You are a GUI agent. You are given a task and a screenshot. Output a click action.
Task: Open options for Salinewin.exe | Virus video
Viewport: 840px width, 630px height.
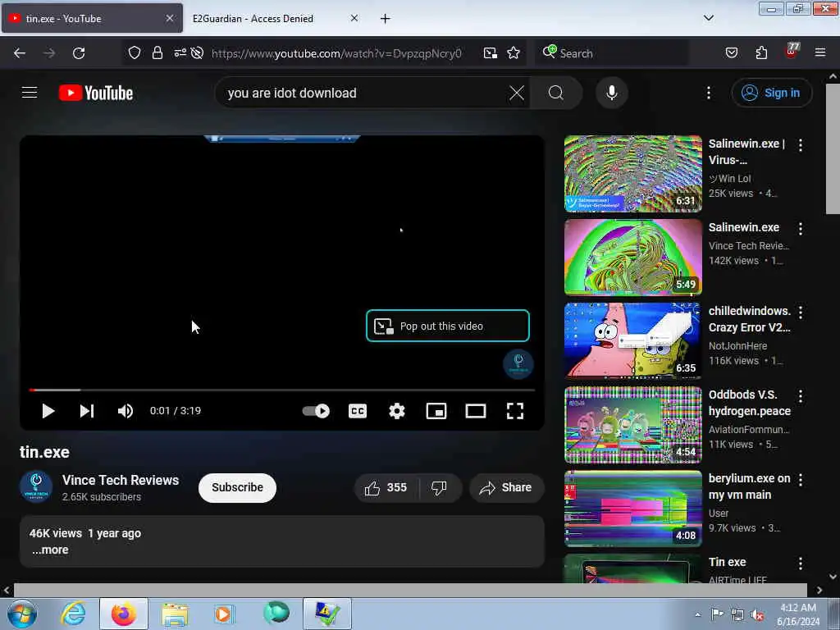click(x=801, y=145)
